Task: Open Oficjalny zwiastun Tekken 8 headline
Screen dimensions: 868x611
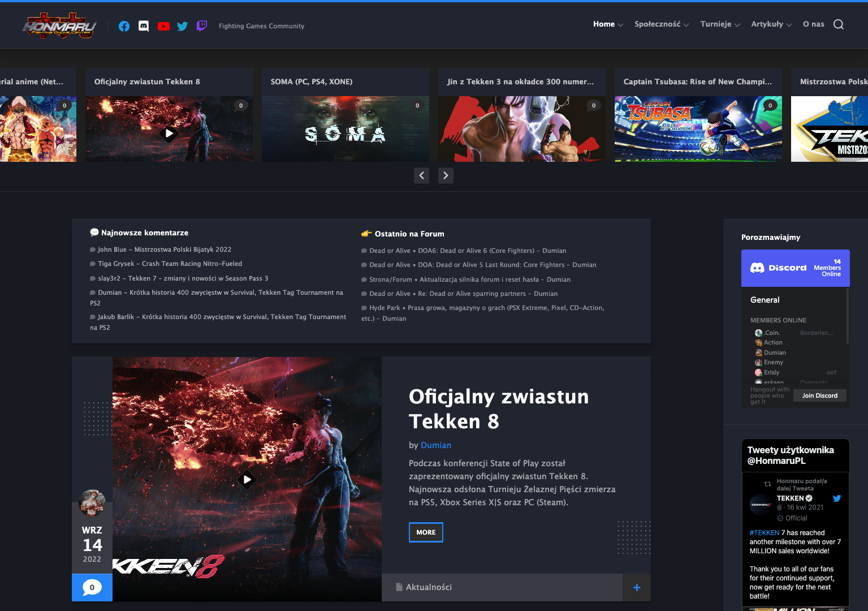Action: (499, 409)
